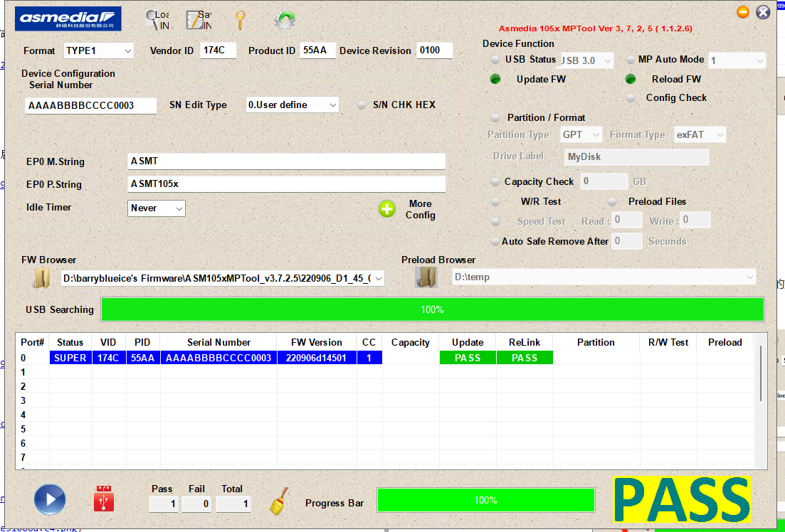
Task: Click the Serial Number column header
Action: point(218,342)
